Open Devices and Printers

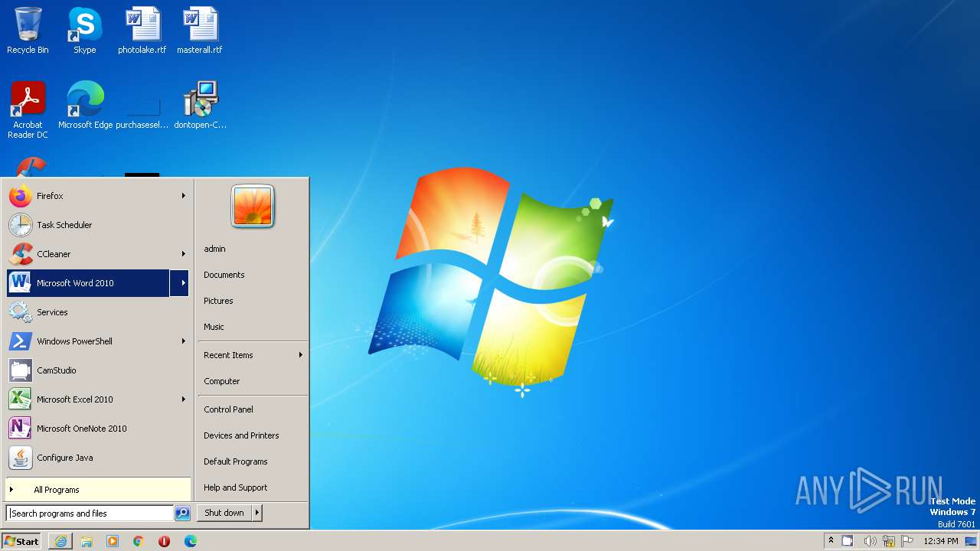(253, 435)
